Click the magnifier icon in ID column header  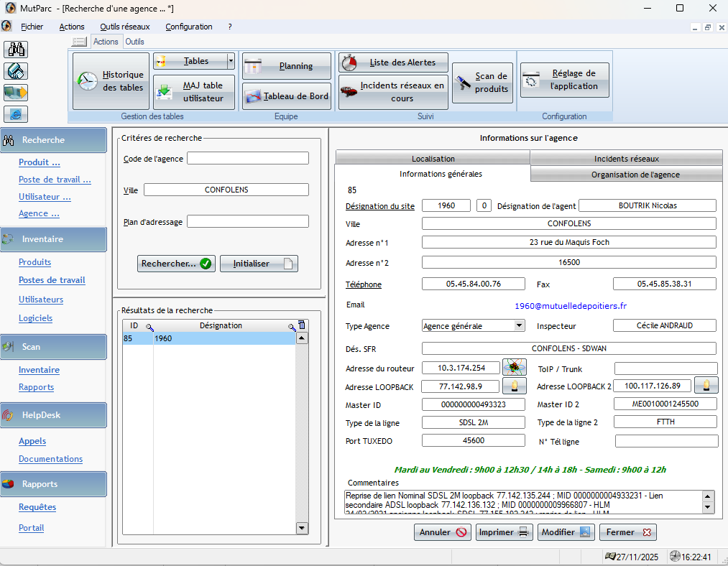(x=149, y=327)
